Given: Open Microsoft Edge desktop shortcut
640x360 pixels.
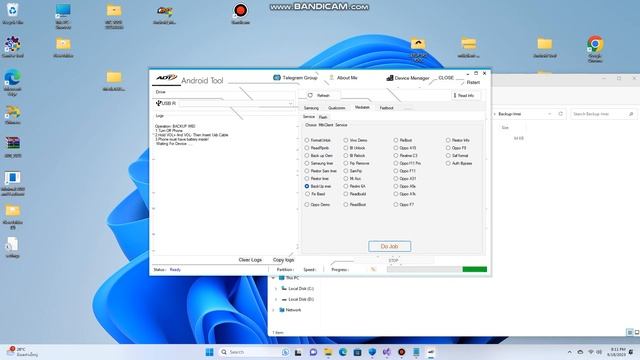Looking at the screenshot, I should click(x=13, y=82).
